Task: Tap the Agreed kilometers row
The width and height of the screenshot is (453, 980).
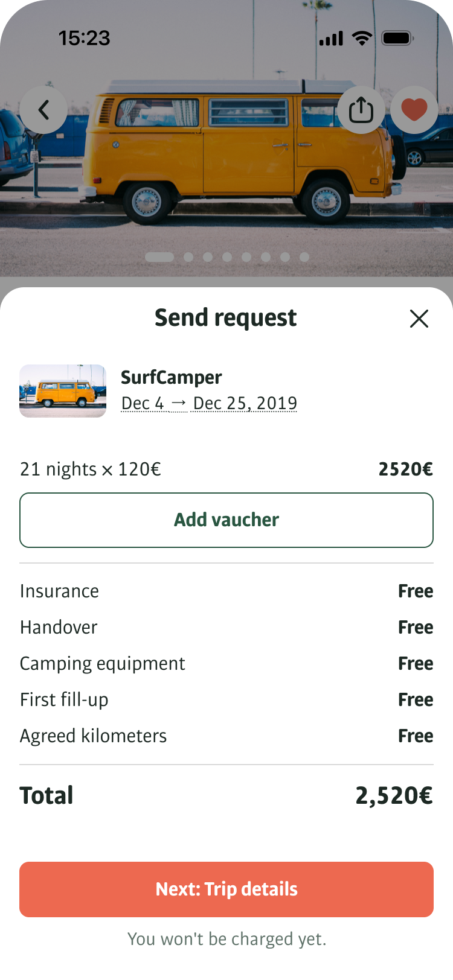Action: coord(226,736)
